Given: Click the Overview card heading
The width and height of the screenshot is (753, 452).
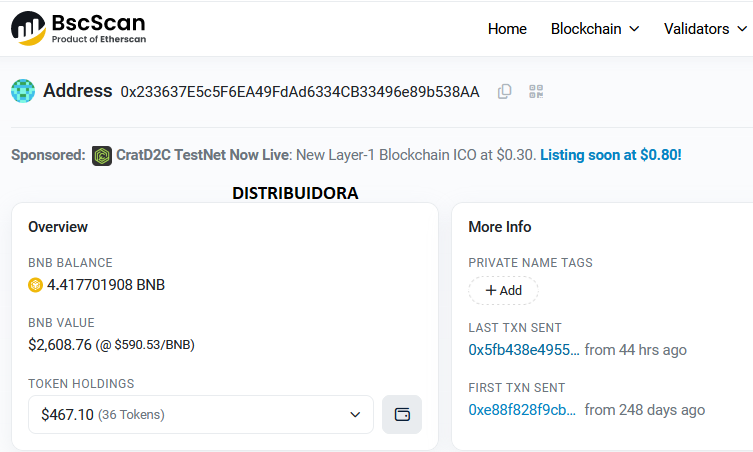Looking at the screenshot, I should (58, 227).
